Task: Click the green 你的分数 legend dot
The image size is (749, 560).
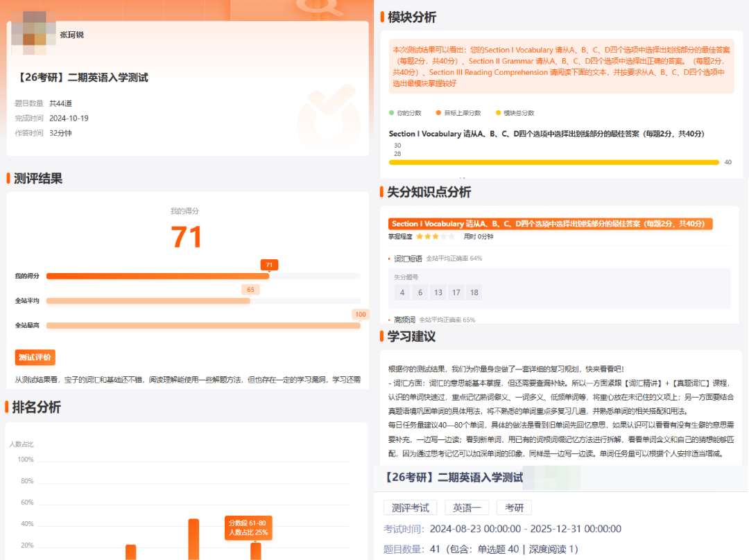Action: [391, 113]
